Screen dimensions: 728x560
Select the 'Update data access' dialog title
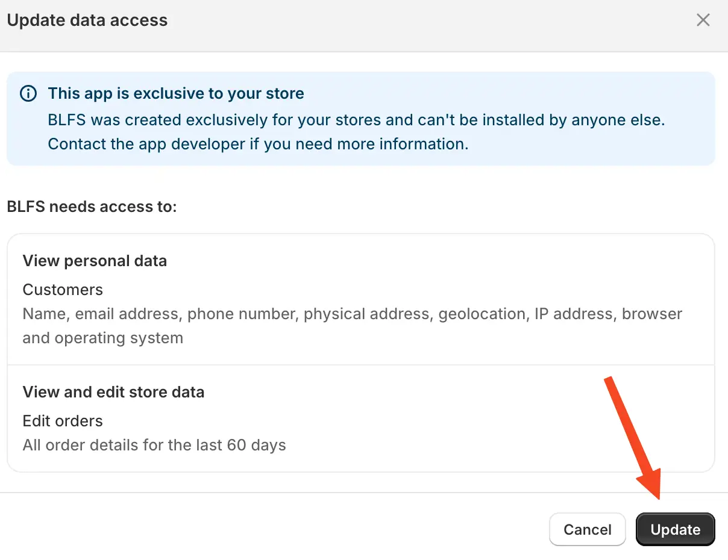87,20
